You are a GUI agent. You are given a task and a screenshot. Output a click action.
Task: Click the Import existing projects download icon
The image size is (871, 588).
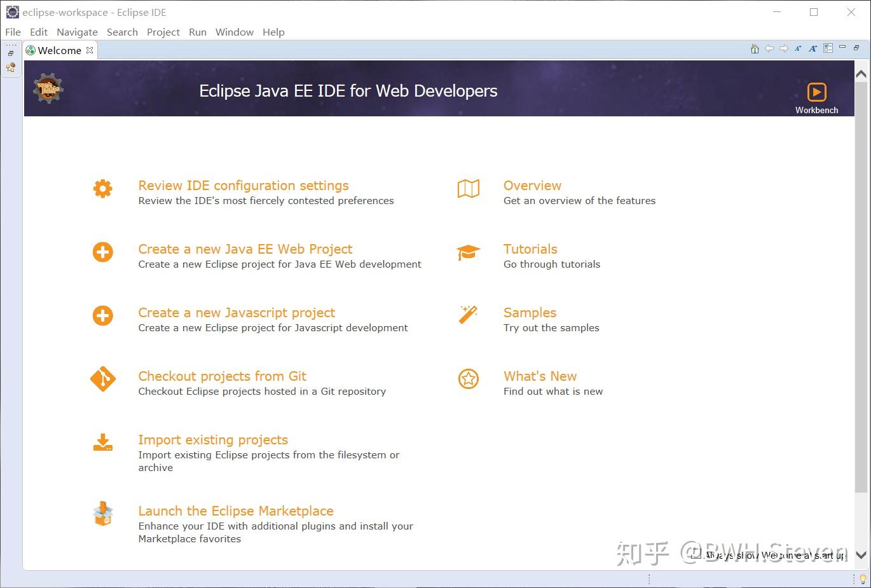(x=103, y=443)
